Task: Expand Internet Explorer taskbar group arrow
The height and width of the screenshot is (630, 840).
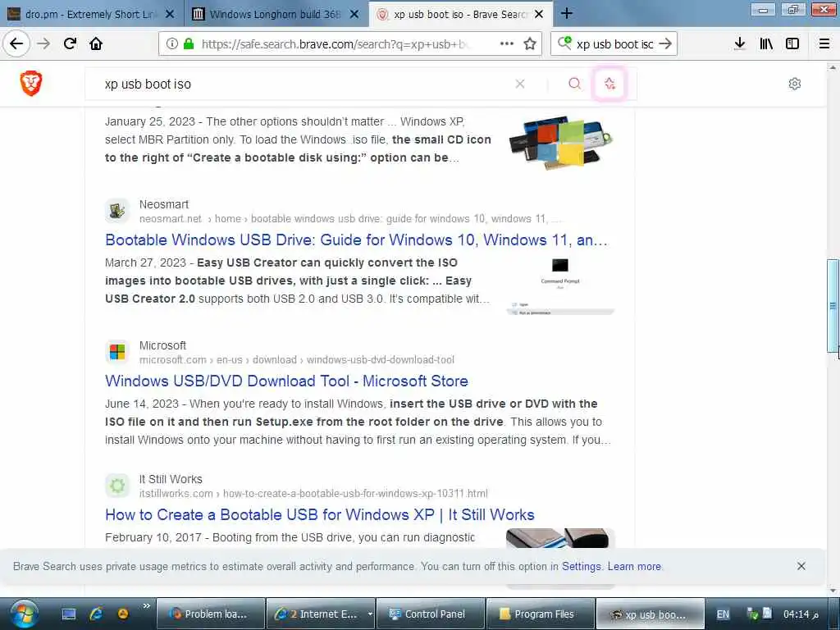Action: click(370, 614)
